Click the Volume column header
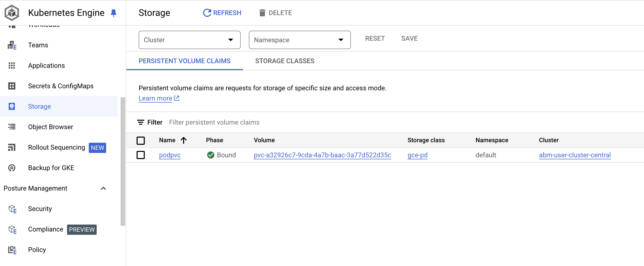Image resolution: width=644 pixels, height=266 pixels. pos(264,140)
